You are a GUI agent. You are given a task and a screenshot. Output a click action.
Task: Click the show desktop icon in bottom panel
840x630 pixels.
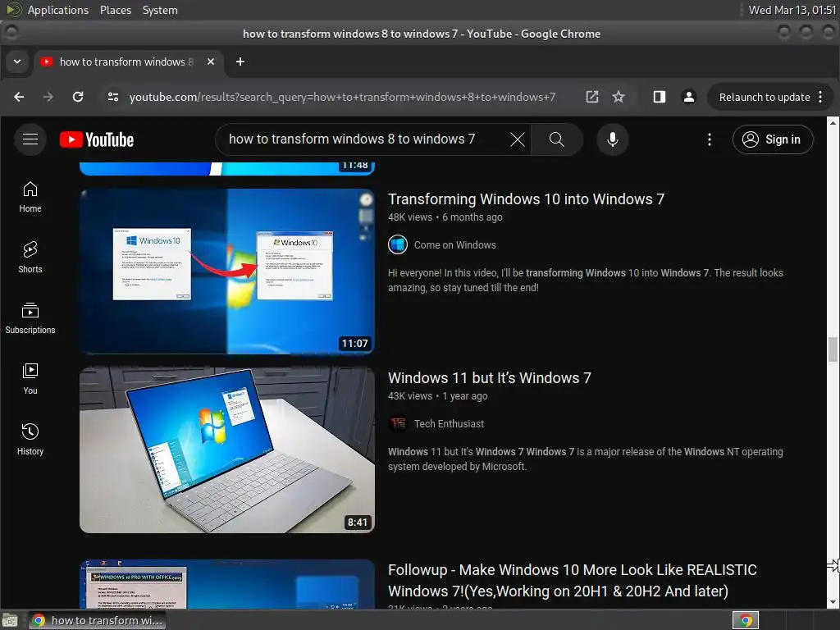[10, 620]
